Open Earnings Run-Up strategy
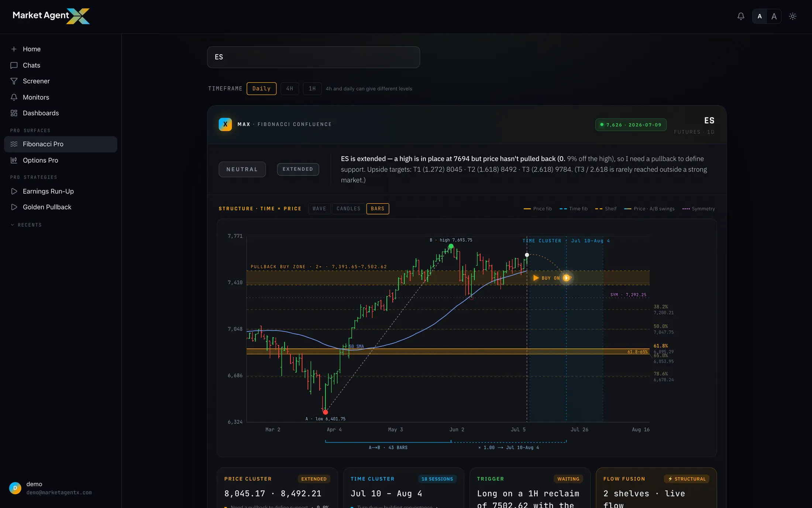This screenshot has width=812, height=508. pyautogui.click(x=61, y=191)
